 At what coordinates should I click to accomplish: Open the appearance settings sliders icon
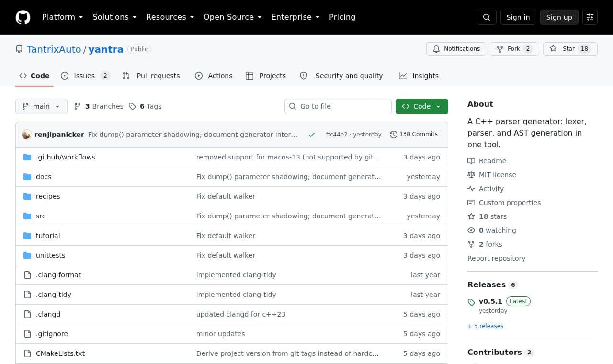(590, 17)
